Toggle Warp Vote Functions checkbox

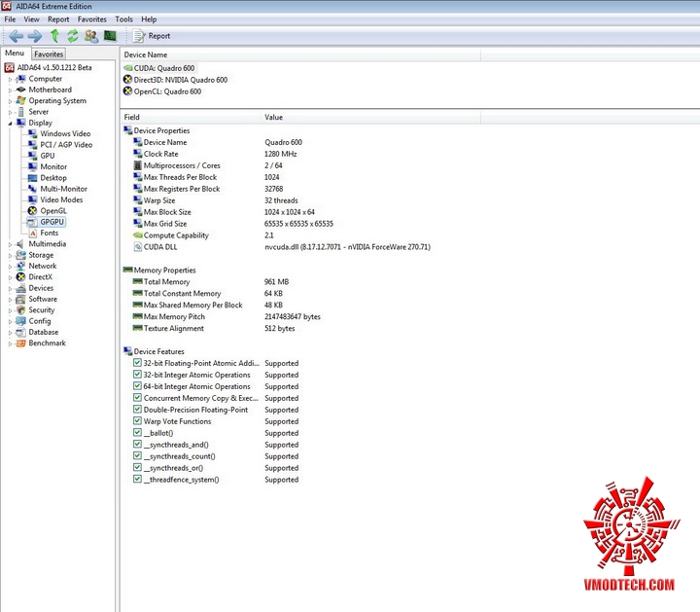pyautogui.click(x=137, y=420)
